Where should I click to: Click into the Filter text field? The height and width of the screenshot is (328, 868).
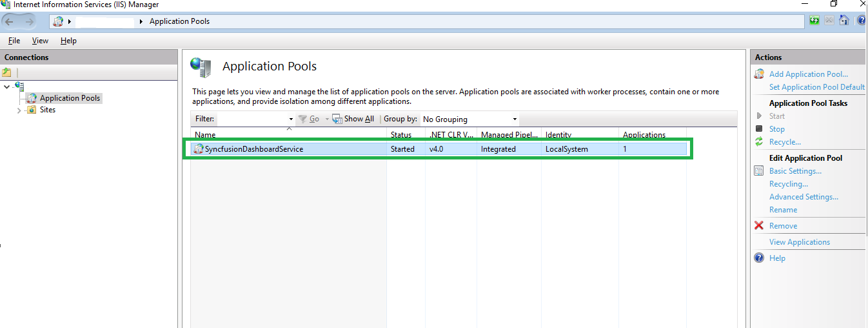coord(252,119)
